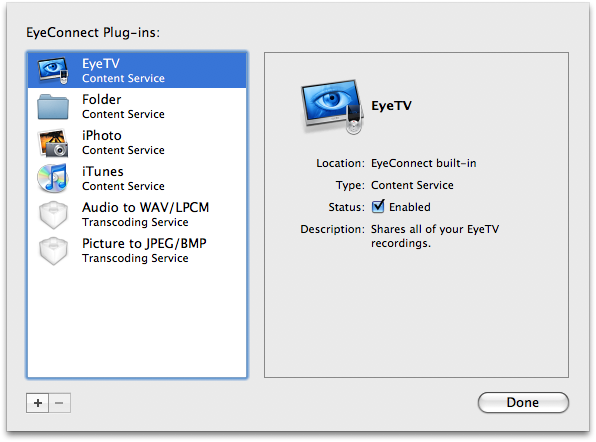Remove plug-in with the minus button

tap(59, 403)
